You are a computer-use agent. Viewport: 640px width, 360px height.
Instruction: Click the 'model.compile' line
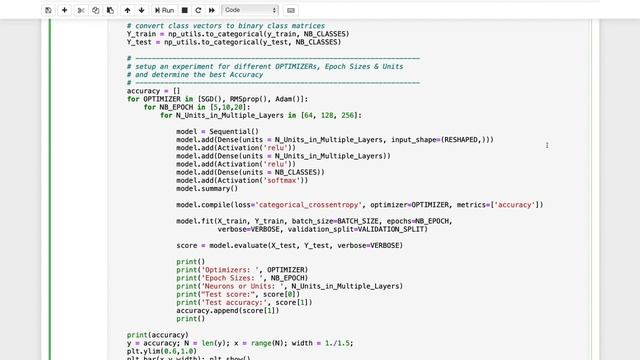pyautogui.click(x=360, y=205)
